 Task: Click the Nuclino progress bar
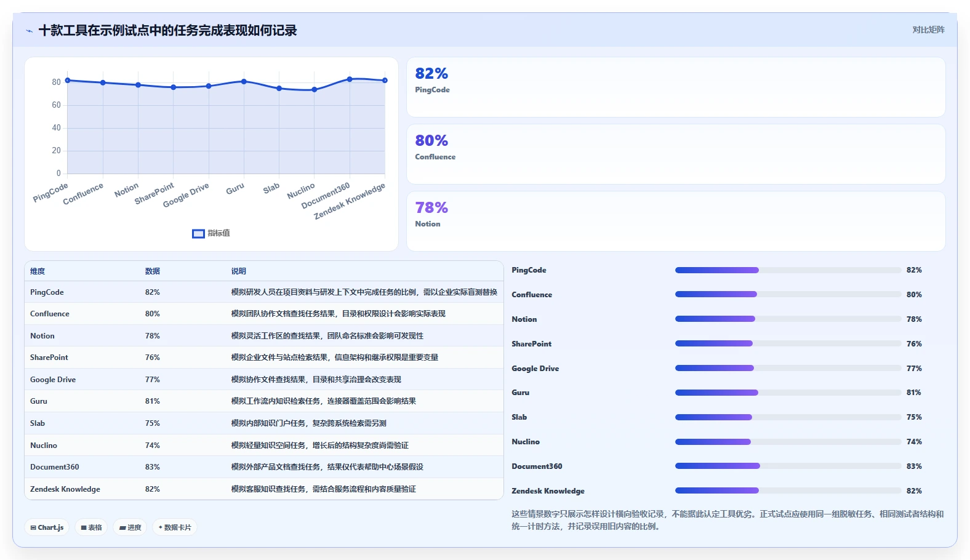pyautogui.click(x=788, y=442)
